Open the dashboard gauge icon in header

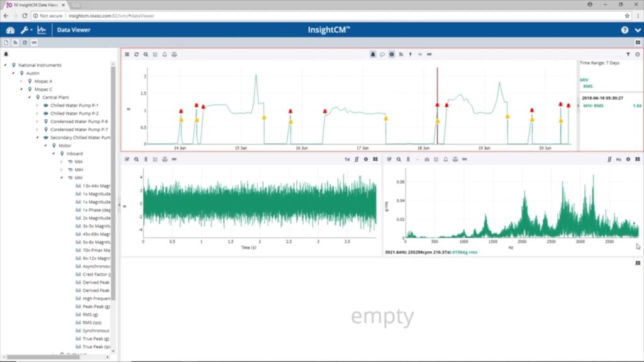pos(10,30)
